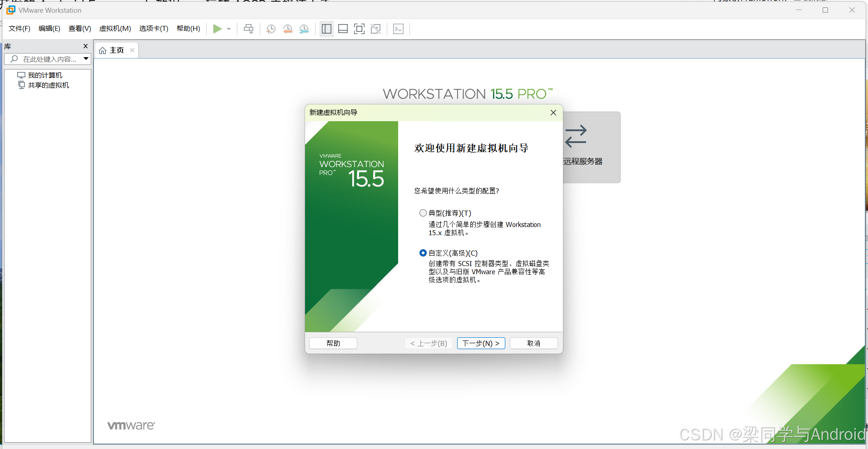
Task: Click the Take Snapshot clock icon
Action: (271, 29)
